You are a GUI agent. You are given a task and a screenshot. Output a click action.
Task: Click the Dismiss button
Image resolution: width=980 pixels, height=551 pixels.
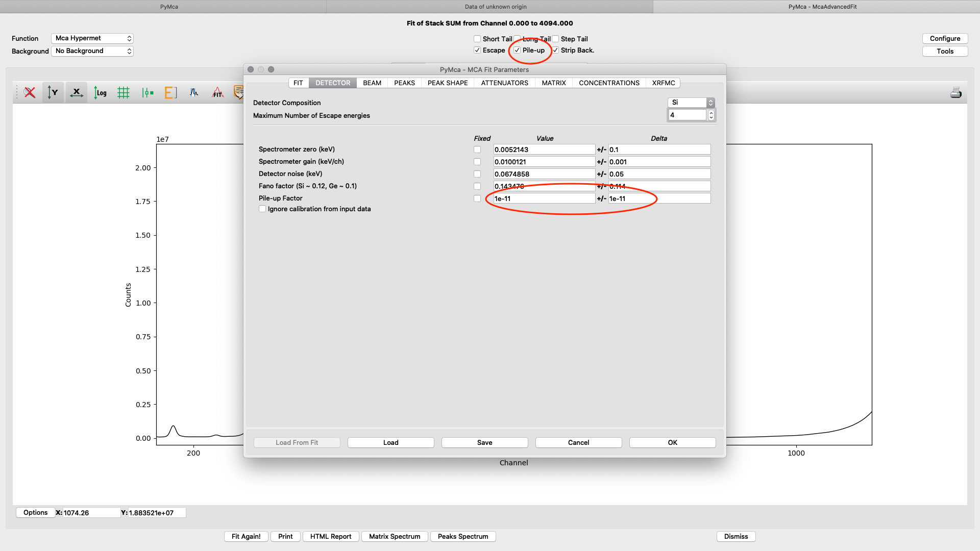[736, 536]
